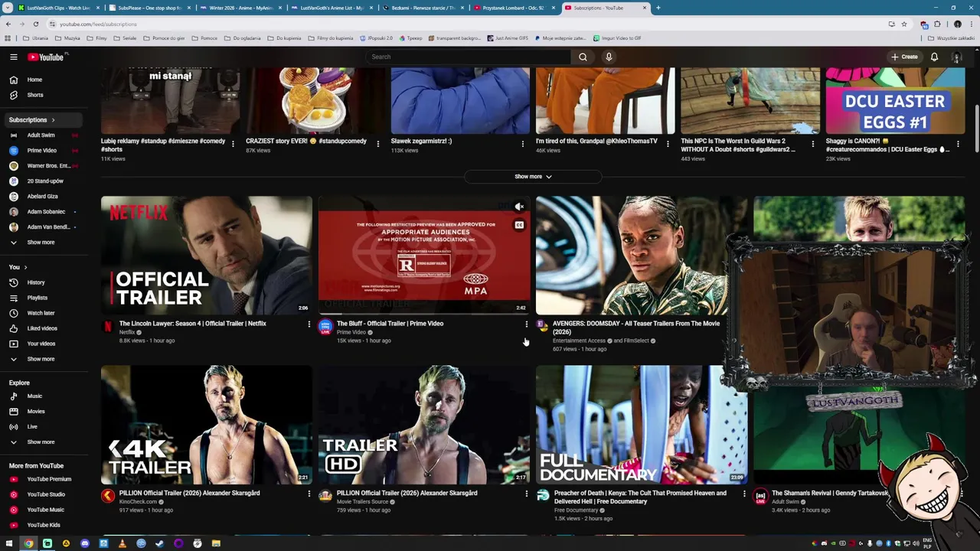Open Do oglądania bookmarks folder

242,37
